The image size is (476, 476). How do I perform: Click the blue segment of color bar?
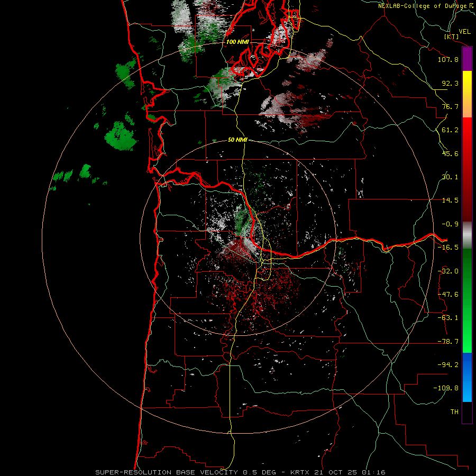pyautogui.click(x=467, y=377)
